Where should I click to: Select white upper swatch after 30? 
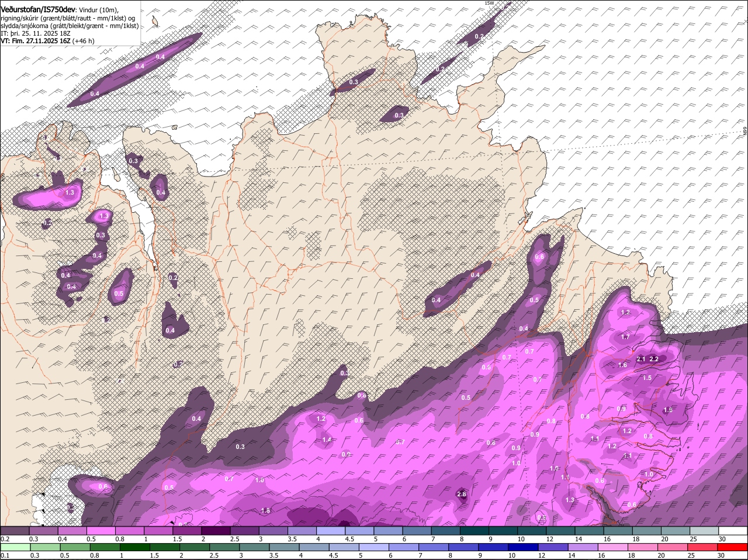click(x=733, y=531)
